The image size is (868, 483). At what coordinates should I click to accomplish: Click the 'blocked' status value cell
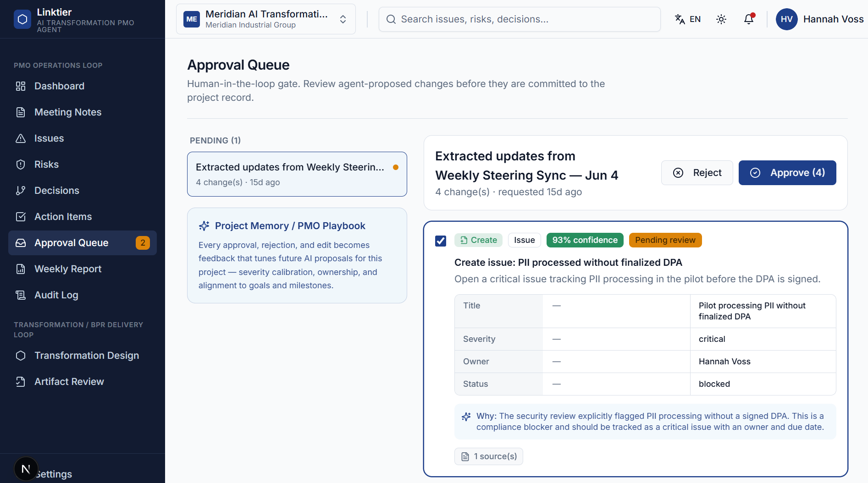[x=763, y=384]
